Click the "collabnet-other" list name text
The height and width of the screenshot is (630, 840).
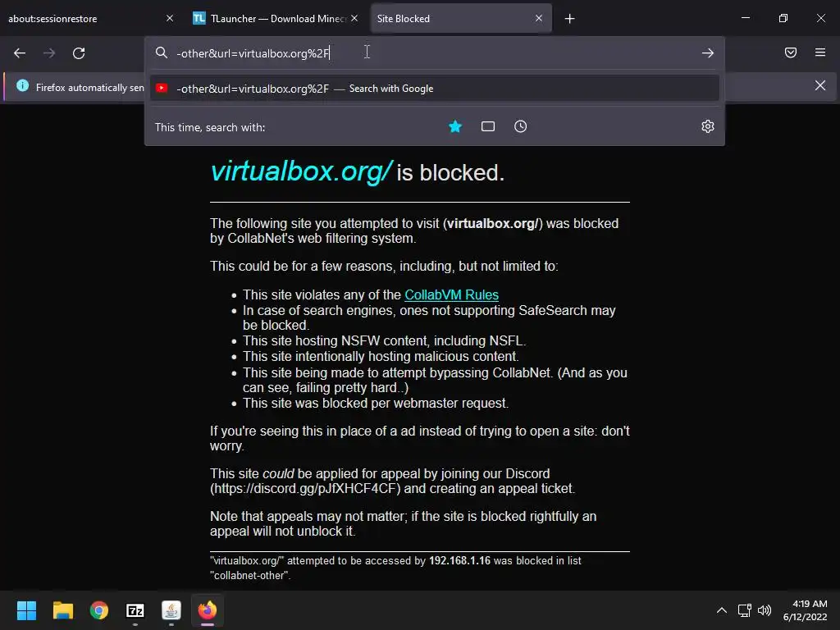[249, 575]
